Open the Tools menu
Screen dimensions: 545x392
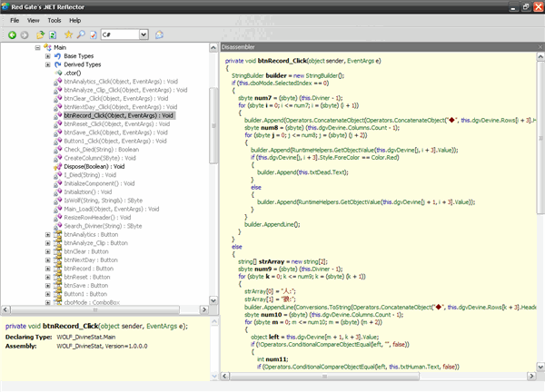(x=54, y=21)
